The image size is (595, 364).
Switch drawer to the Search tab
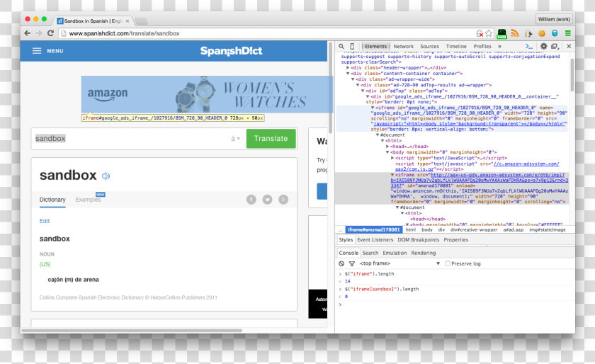(370, 253)
